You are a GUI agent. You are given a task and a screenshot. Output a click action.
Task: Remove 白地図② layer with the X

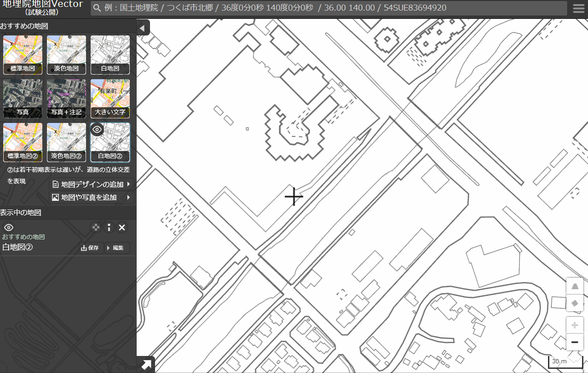tap(122, 227)
